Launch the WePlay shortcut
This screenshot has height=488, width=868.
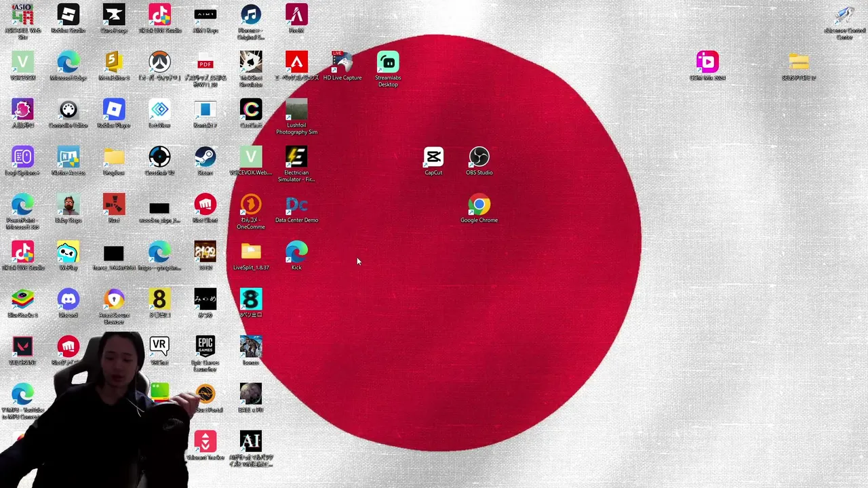pos(68,252)
